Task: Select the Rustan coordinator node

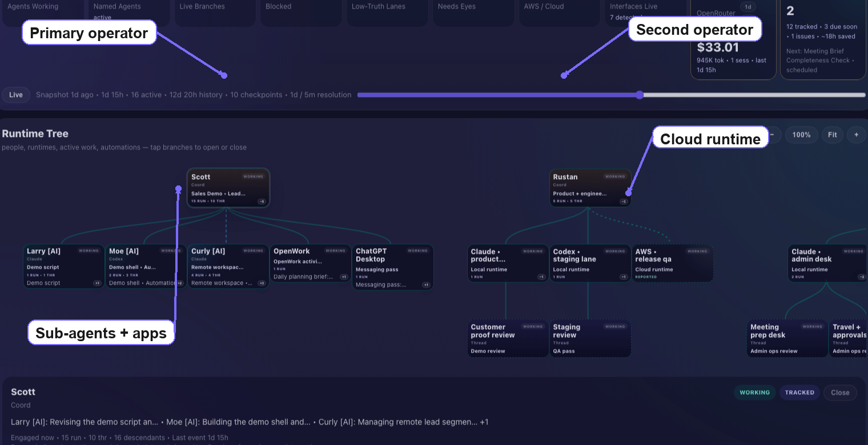Action: coord(590,188)
